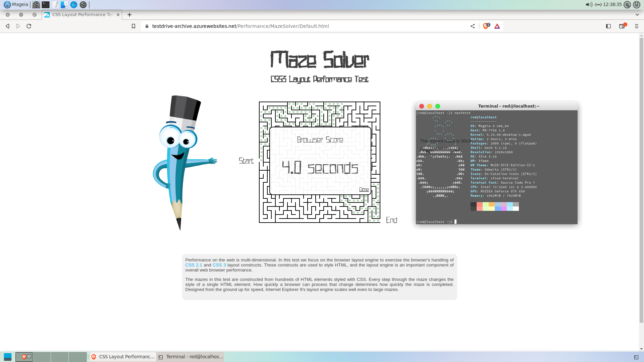Click the power shutdown icon
644x362 pixels.
(x=637, y=5)
